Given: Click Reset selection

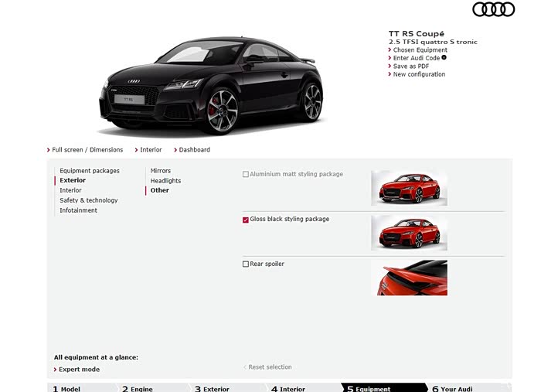Looking at the screenshot, I should click(270, 367).
